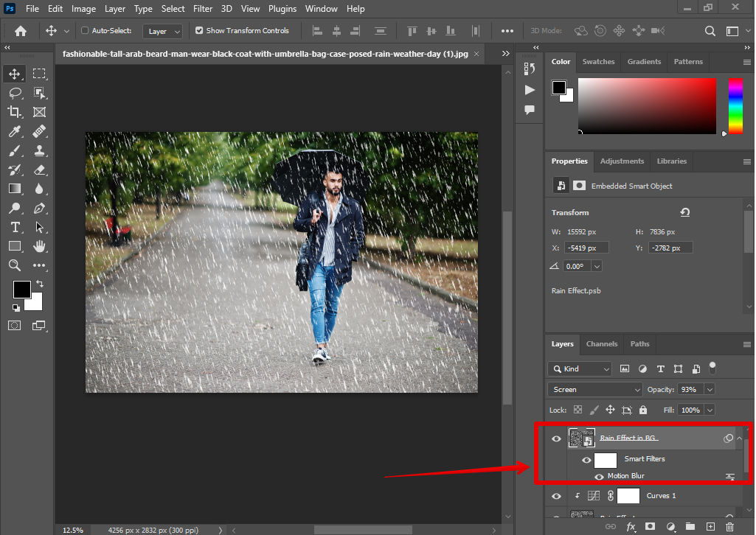The image size is (756, 535).
Task: Select the Dodge tool
Action: 15,208
